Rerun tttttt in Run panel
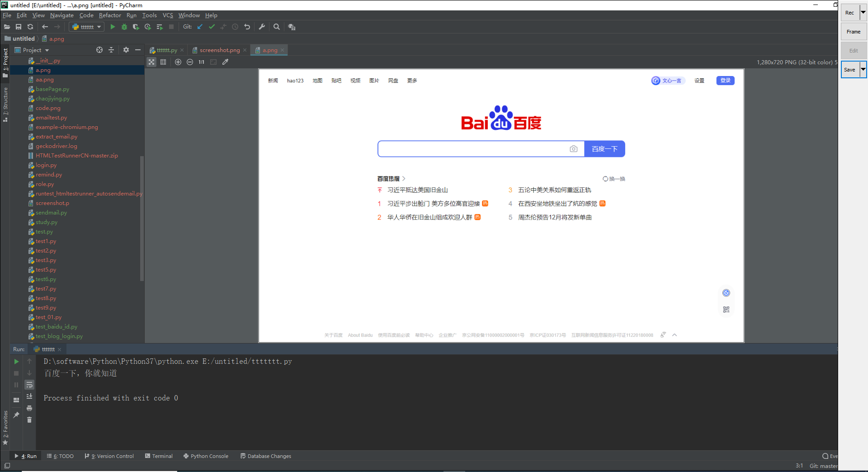This screenshot has width=868, height=472. coord(16,362)
